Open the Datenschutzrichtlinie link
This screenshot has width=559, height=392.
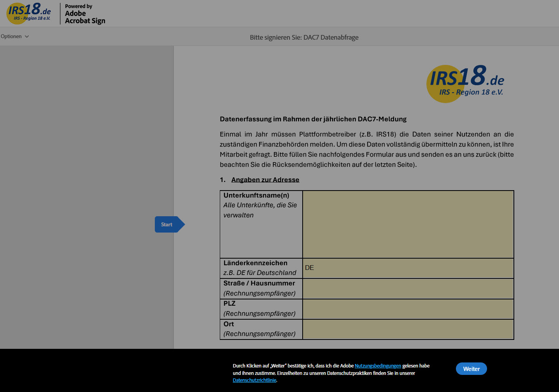pos(254,380)
